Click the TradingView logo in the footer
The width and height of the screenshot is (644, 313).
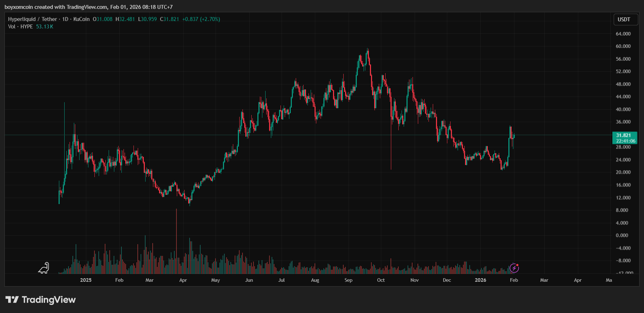pos(40,300)
